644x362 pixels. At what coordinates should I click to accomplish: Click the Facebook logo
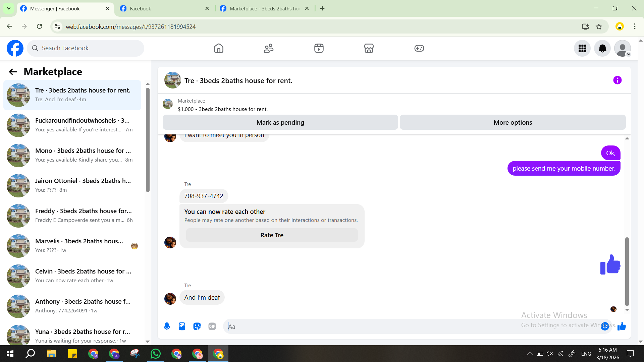(15, 48)
